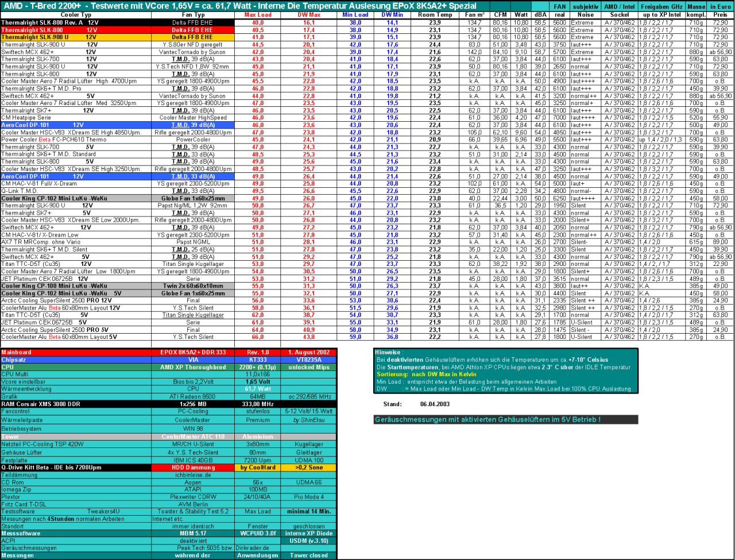Click fan cell 'Y.S.80er NFD geregelt'
The image size is (735, 560).
[x=192, y=44]
